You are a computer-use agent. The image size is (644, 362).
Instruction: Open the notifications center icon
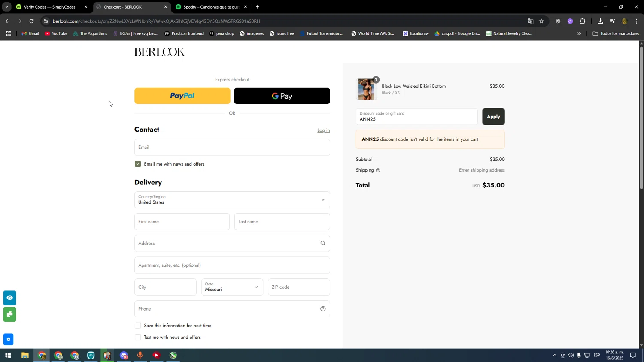point(633,356)
